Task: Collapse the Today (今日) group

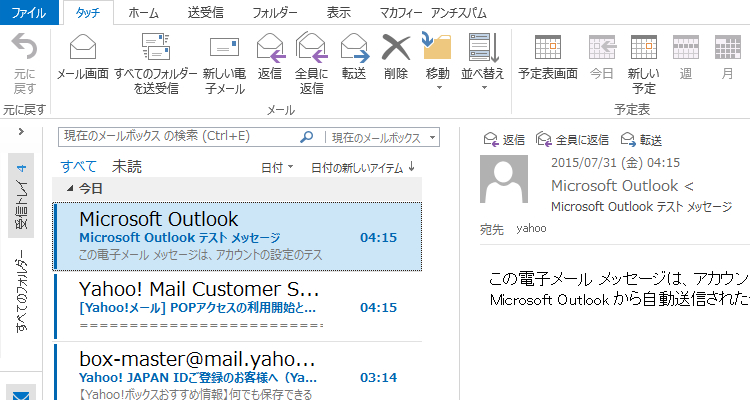Action: 70,189
